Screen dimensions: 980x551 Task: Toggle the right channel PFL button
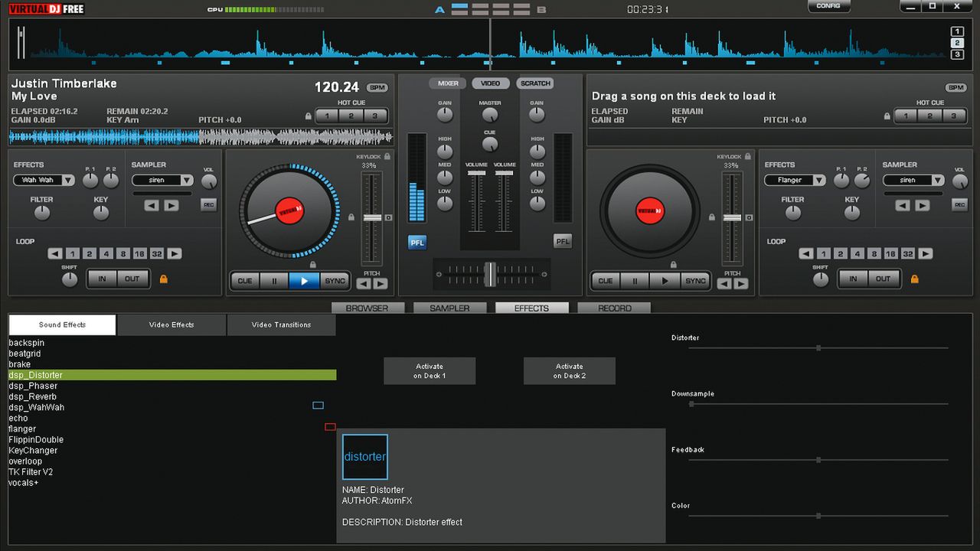(x=563, y=241)
